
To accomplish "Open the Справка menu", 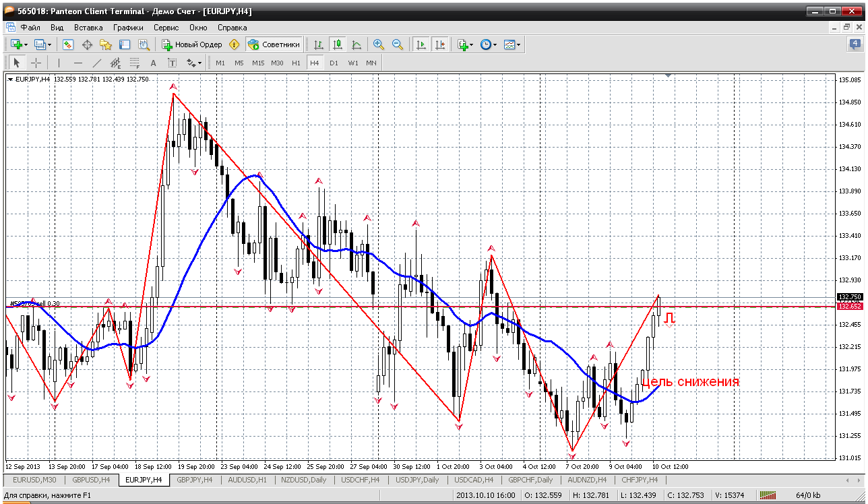I will 232,28.
